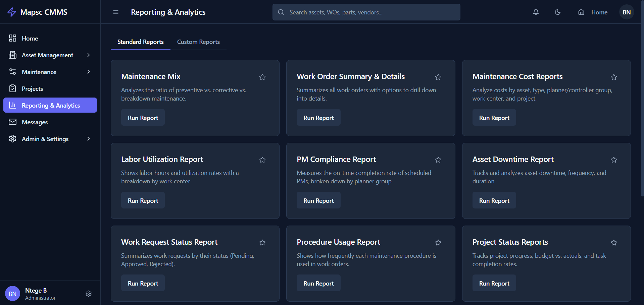
Task: Select the Standard Reports tab
Action: [141, 42]
